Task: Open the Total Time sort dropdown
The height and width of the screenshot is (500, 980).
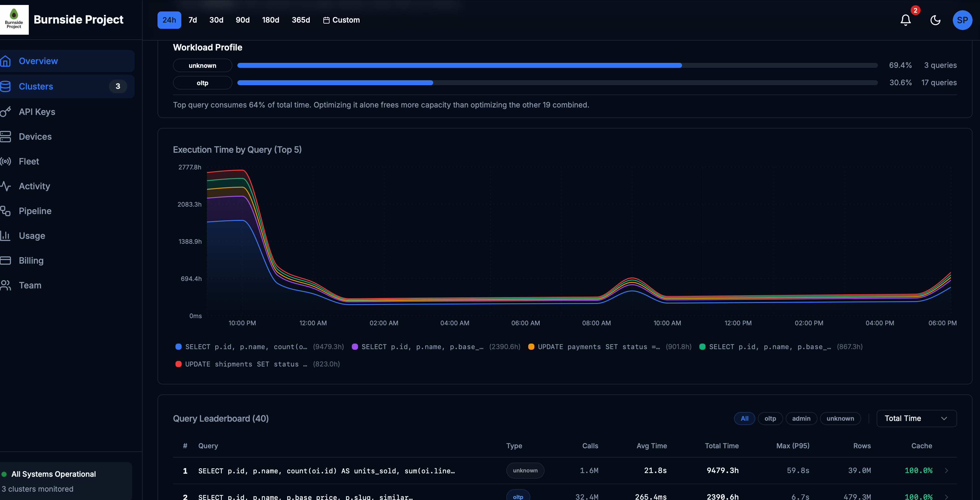Action: [916, 419]
